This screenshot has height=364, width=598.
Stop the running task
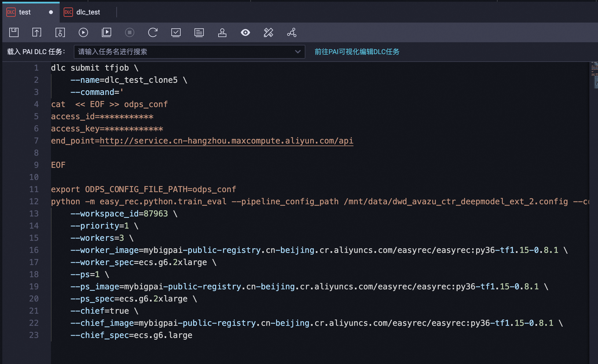coord(130,32)
